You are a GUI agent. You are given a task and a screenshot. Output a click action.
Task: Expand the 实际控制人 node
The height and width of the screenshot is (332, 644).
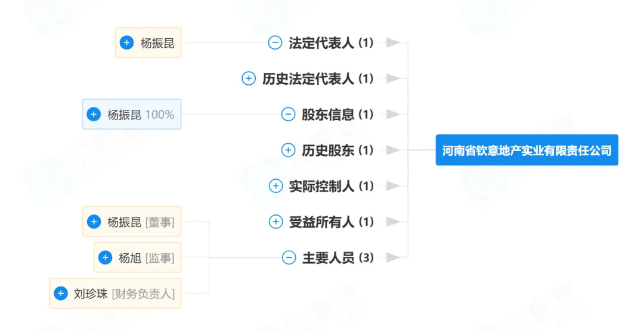pyautogui.click(x=275, y=186)
